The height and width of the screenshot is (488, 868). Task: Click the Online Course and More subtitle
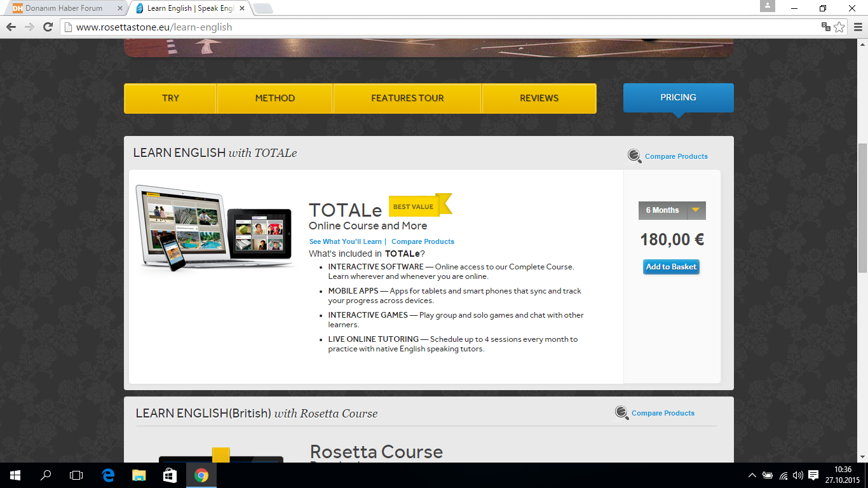click(x=368, y=226)
